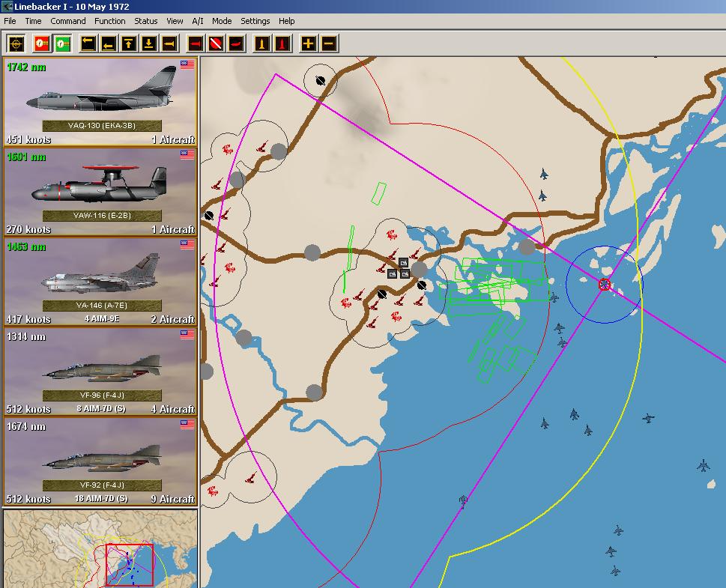The width and height of the screenshot is (726, 588).
Task: Open the Status dropdown menu
Action: [x=146, y=21]
